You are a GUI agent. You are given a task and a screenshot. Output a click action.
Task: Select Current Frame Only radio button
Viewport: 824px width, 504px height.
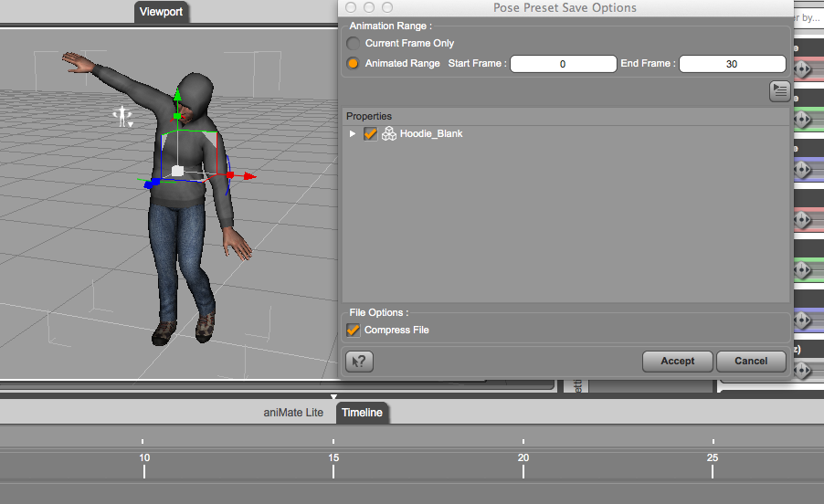coord(354,43)
